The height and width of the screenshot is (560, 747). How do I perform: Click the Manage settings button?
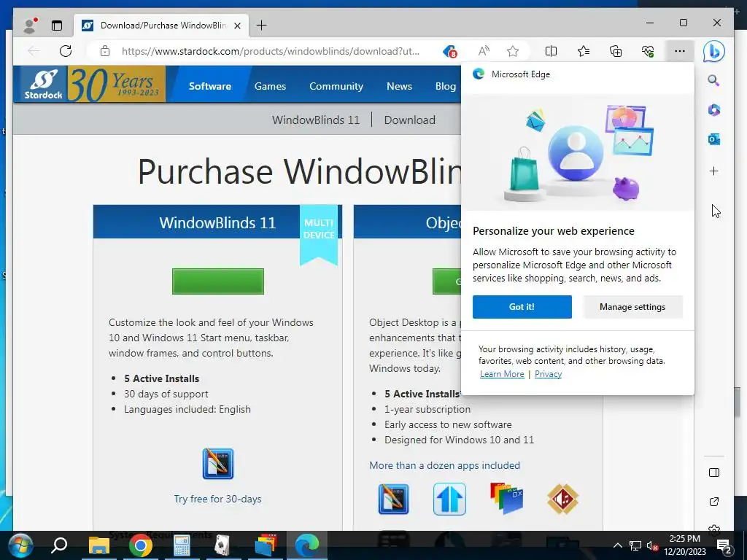[632, 307]
